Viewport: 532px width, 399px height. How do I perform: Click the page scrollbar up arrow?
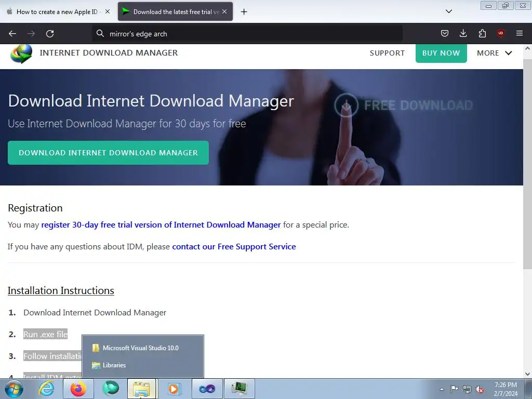(527, 48)
